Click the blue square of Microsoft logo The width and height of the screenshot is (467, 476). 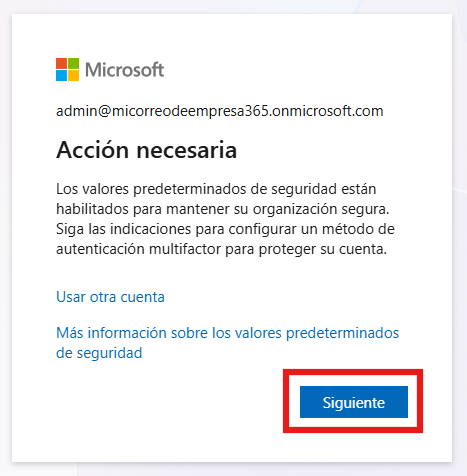(x=61, y=75)
